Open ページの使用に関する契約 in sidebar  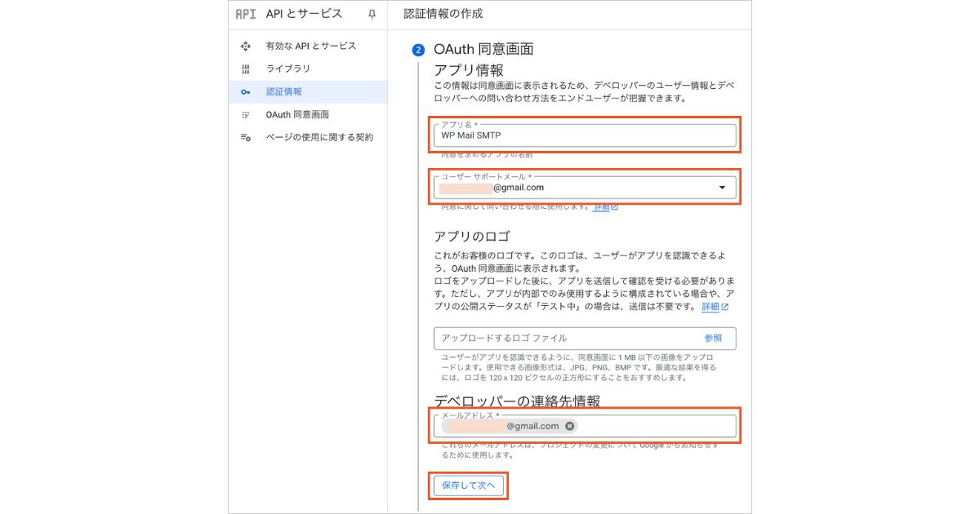point(319,138)
